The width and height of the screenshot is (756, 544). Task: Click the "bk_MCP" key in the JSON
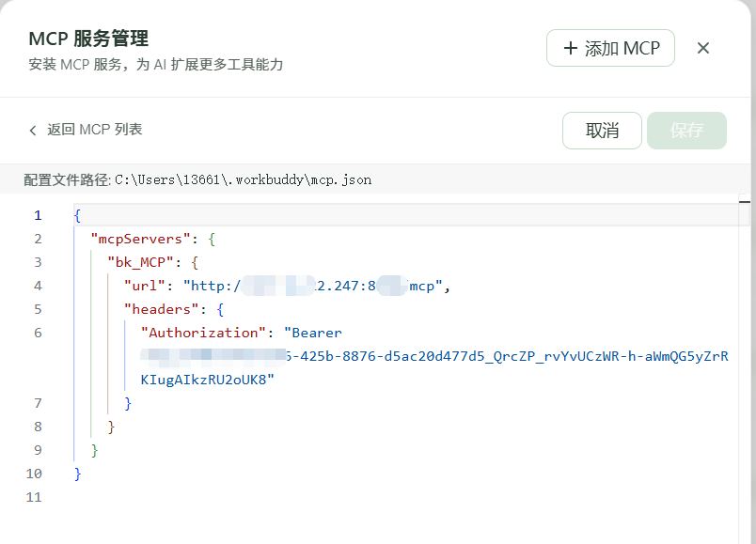[x=140, y=262]
